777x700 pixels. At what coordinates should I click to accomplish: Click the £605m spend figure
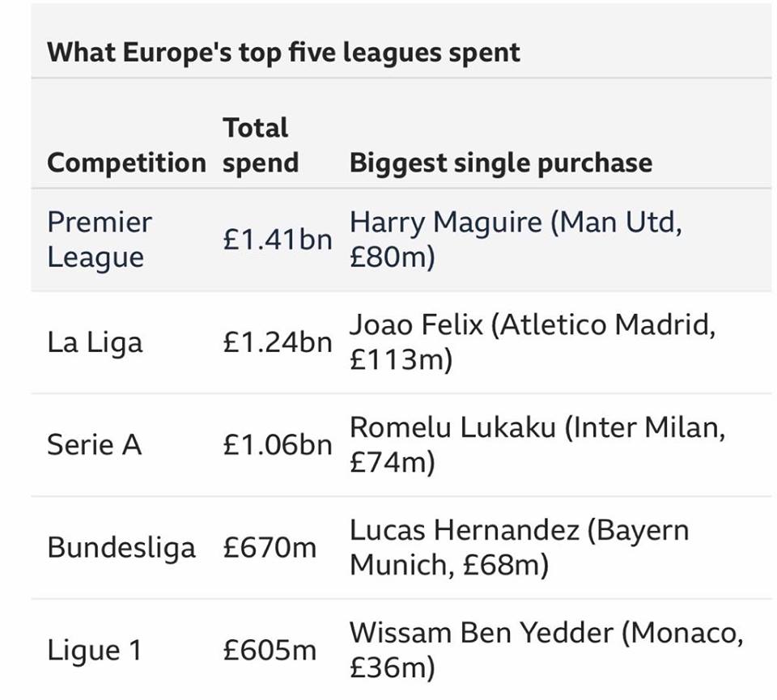click(x=270, y=650)
